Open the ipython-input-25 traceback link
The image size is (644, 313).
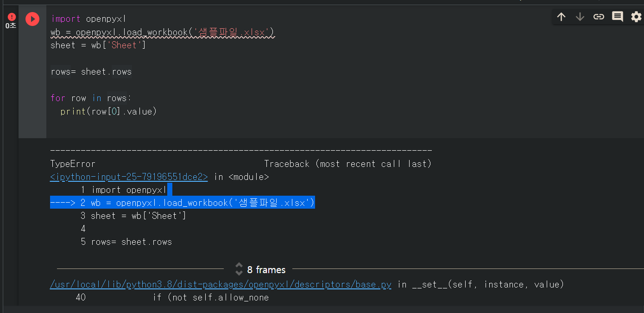pyautogui.click(x=129, y=177)
